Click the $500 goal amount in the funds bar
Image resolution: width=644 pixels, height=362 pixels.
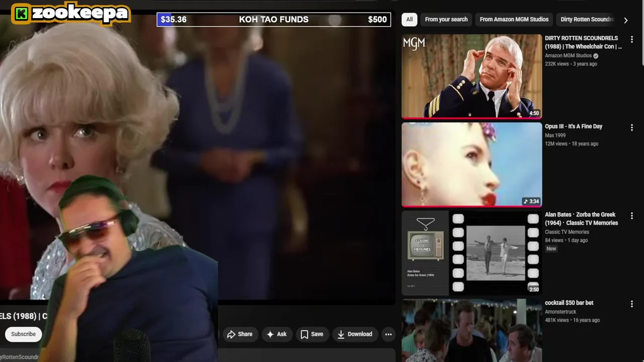[x=377, y=20]
